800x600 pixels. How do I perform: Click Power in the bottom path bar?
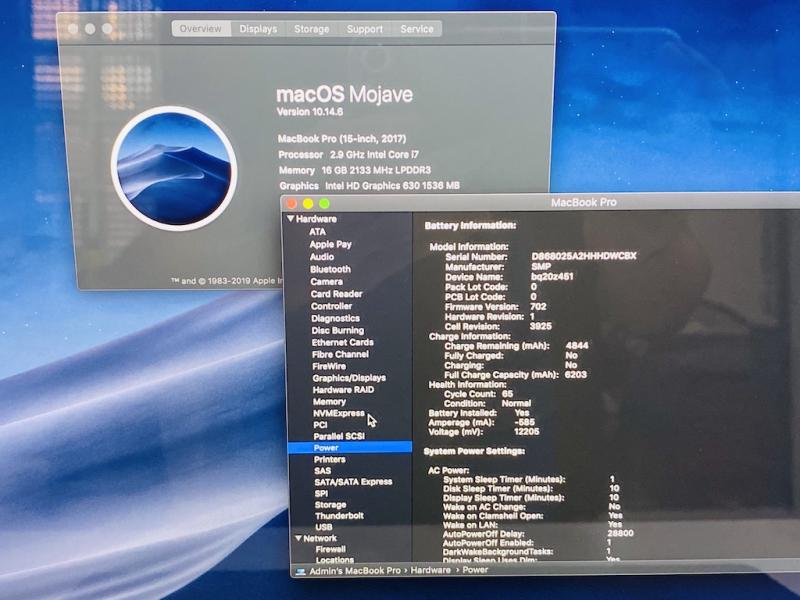475,570
